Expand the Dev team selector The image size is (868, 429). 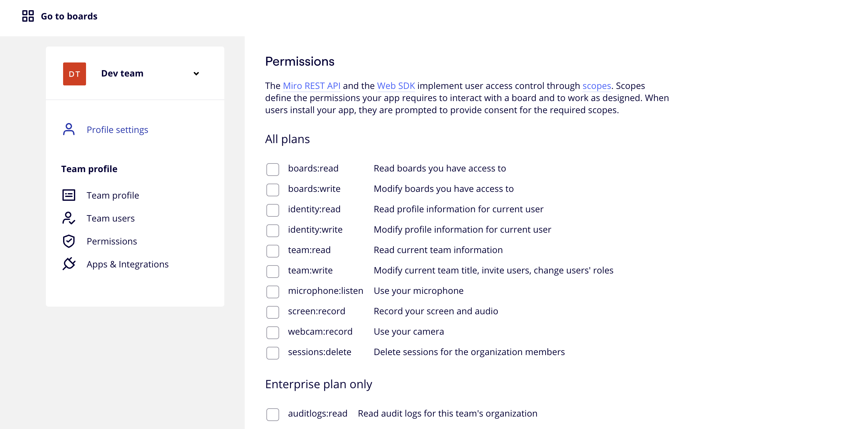point(197,74)
